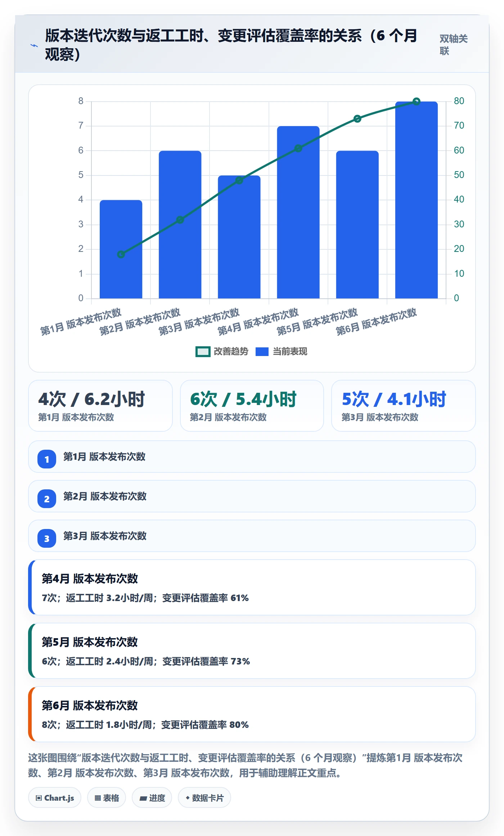
Task: Click the 第1月 bar in the chart
Action: (121, 249)
